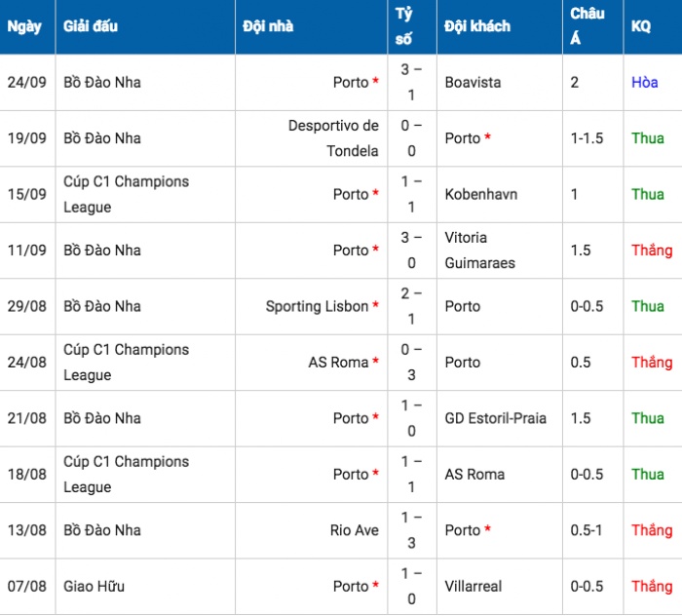Click the Rio Ave team name
Viewport: 682px width, 616px height.
point(354,531)
